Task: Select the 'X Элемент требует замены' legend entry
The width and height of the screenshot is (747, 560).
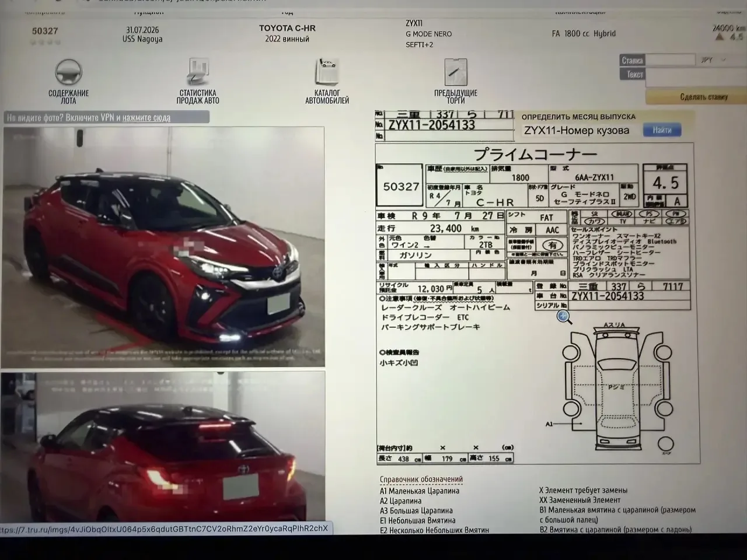Action: [584, 490]
